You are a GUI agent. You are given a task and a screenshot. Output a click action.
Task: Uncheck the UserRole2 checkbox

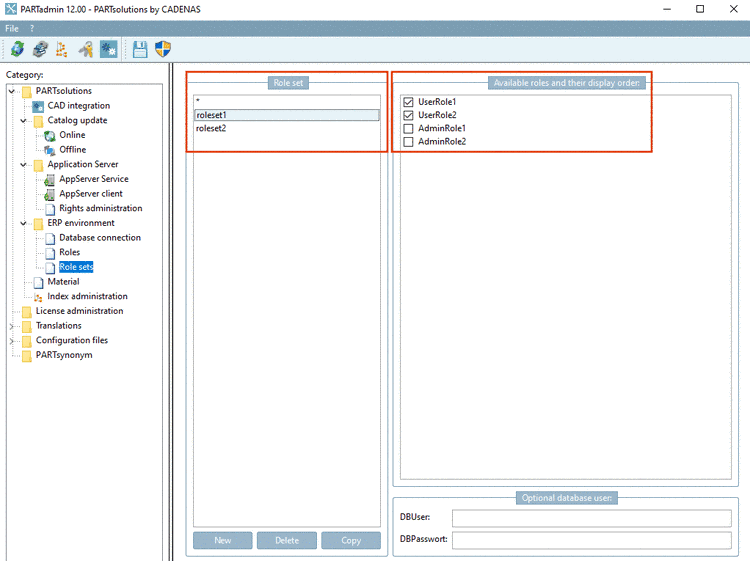408,115
